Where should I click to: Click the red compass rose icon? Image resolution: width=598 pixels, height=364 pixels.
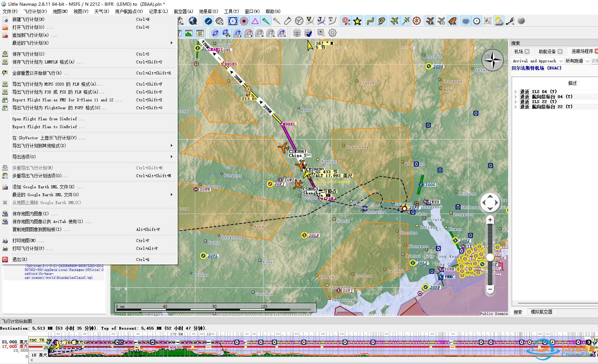click(x=417, y=21)
